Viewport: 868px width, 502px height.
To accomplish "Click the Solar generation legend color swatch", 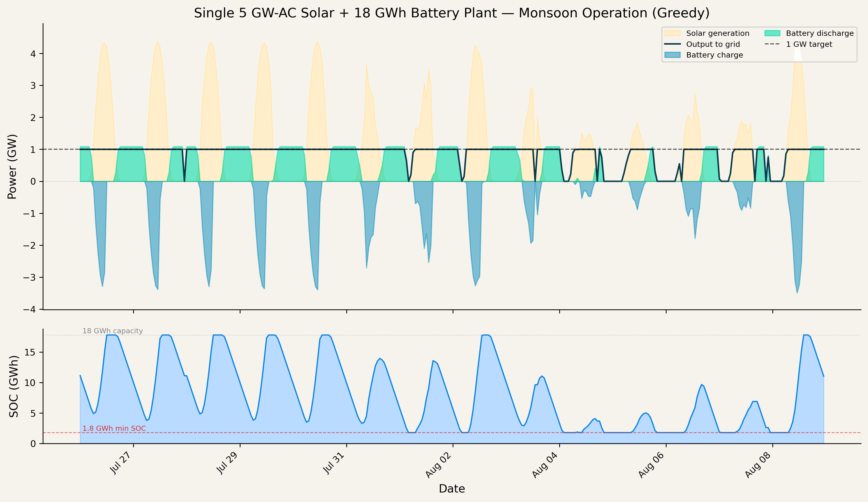I will coord(672,33).
